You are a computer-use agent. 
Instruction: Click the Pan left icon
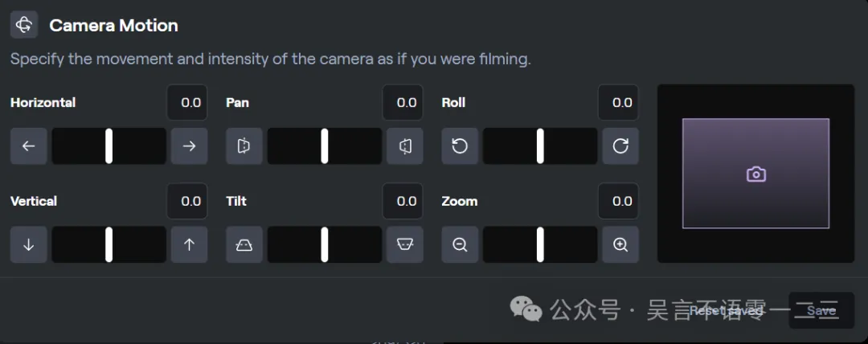pos(244,146)
